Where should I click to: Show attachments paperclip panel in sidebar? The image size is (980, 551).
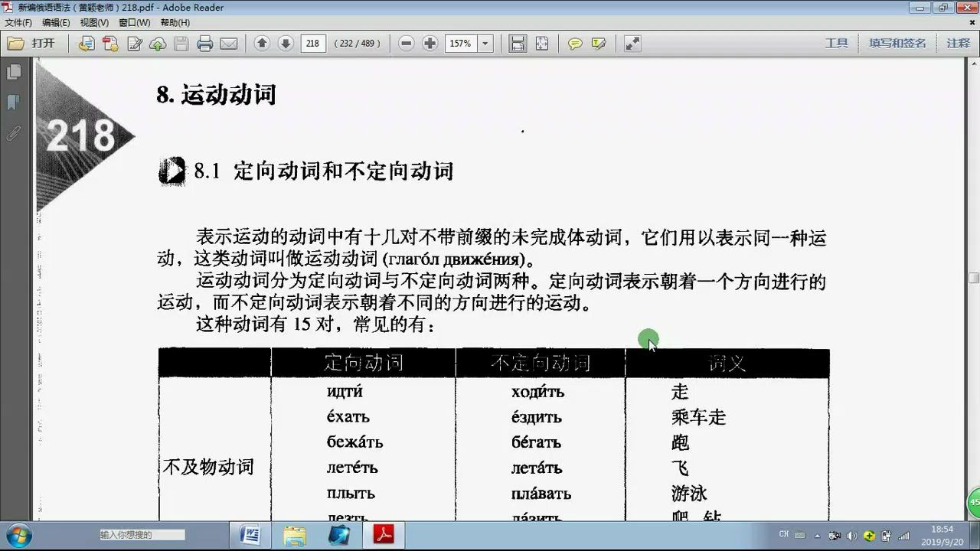click(14, 133)
